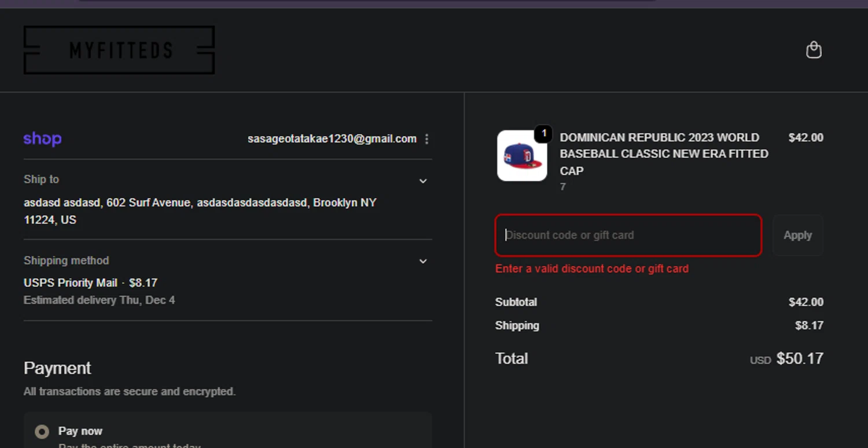The image size is (868, 448).
Task: Click the Shipping cost $8.17 value in summary
Action: coord(809,325)
